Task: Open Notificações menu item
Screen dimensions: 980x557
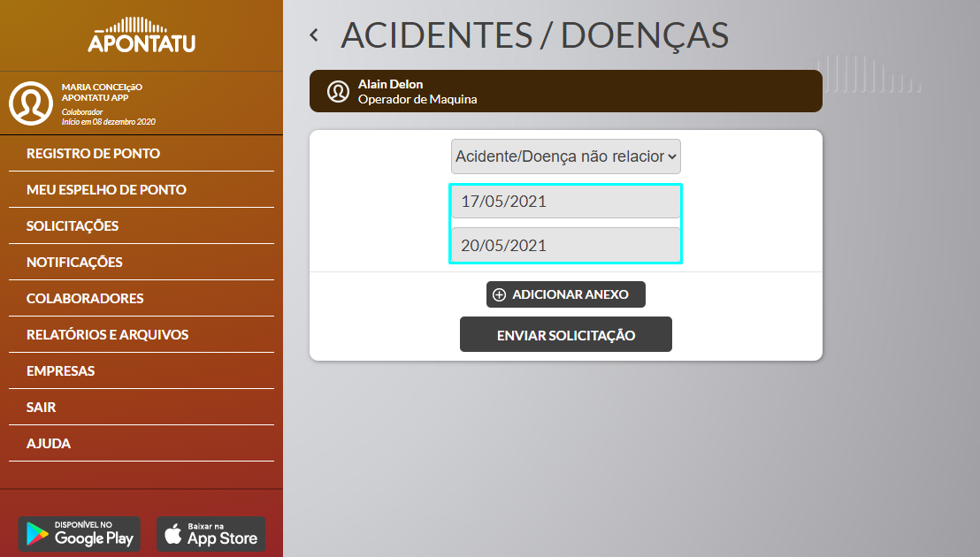Action: tap(142, 263)
